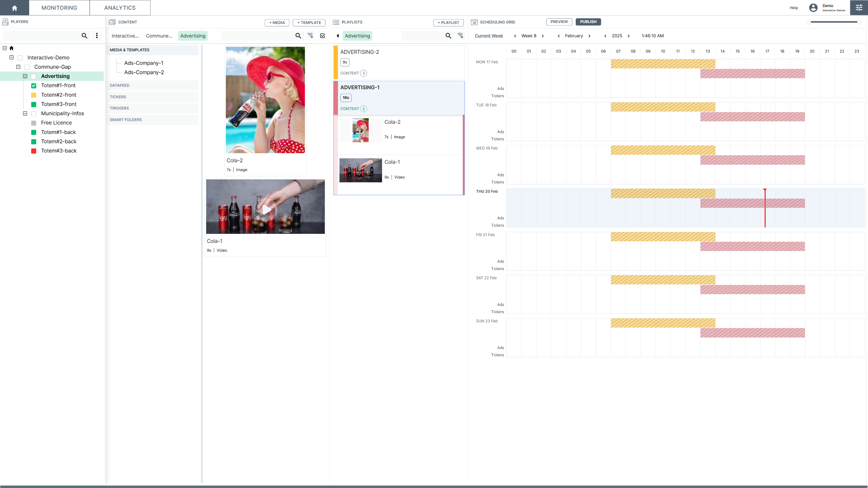Open the Demo user account icon
This screenshot has height=488, width=868.
coord(813,7)
